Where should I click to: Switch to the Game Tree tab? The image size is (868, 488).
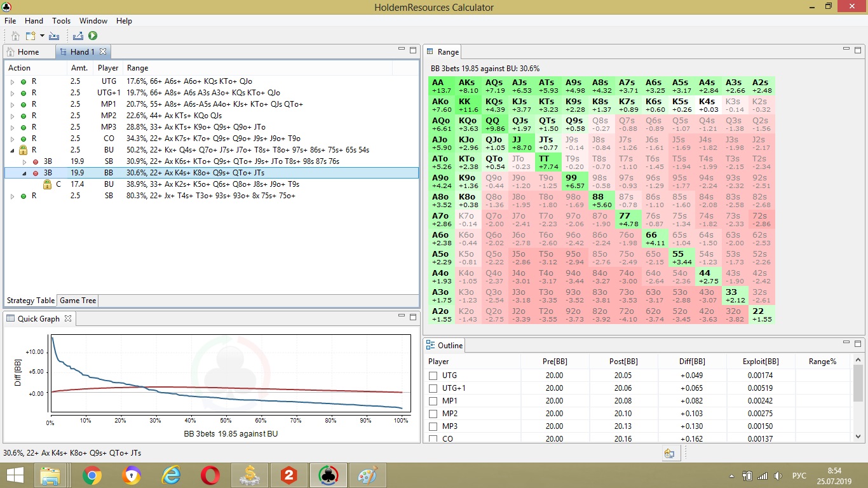click(x=78, y=301)
